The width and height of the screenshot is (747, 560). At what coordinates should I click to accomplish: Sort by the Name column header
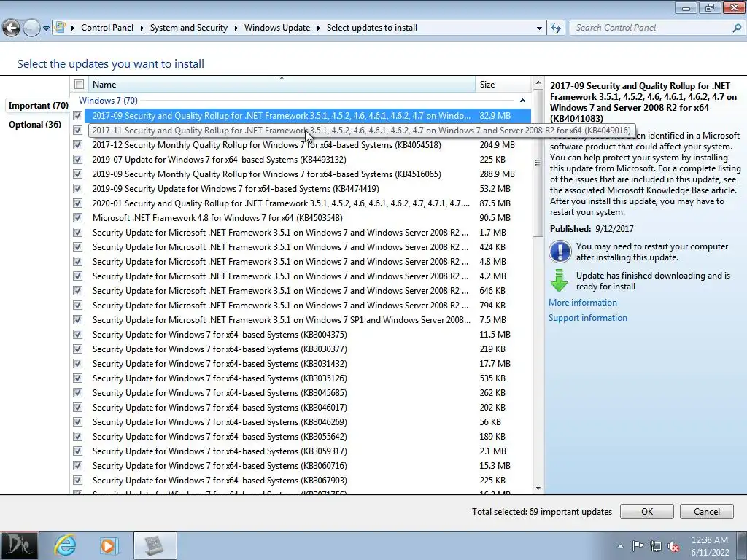pyautogui.click(x=281, y=85)
